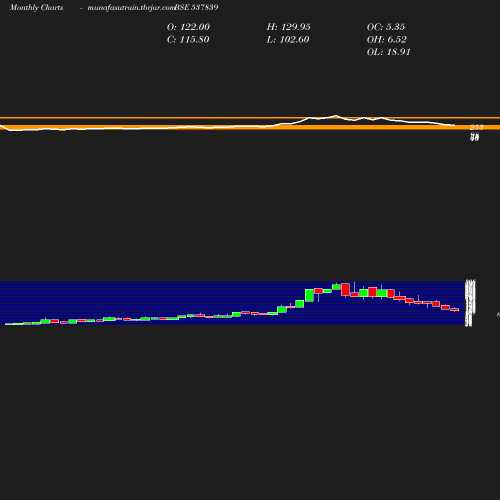Click the last red candlestick on the chart
The height and width of the screenshot is (500, 500).
(455, 310)
